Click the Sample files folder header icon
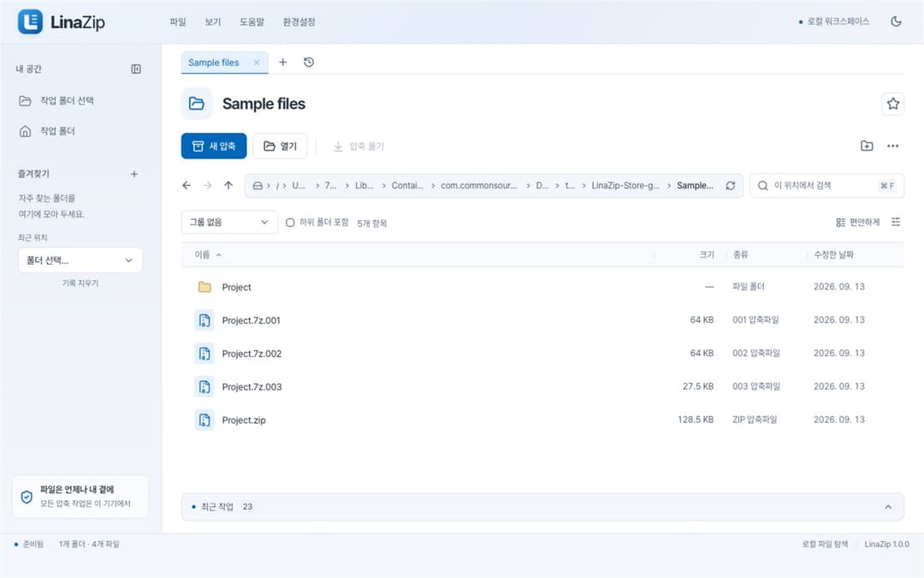The height and width of the screenshot is (578, 924). click(196, 104)
